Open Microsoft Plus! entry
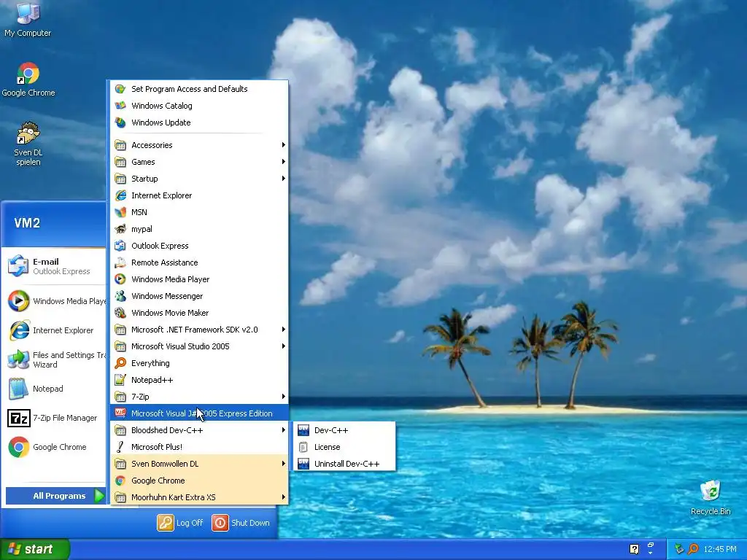Viewport: 747px width, 560px height. 199,447
